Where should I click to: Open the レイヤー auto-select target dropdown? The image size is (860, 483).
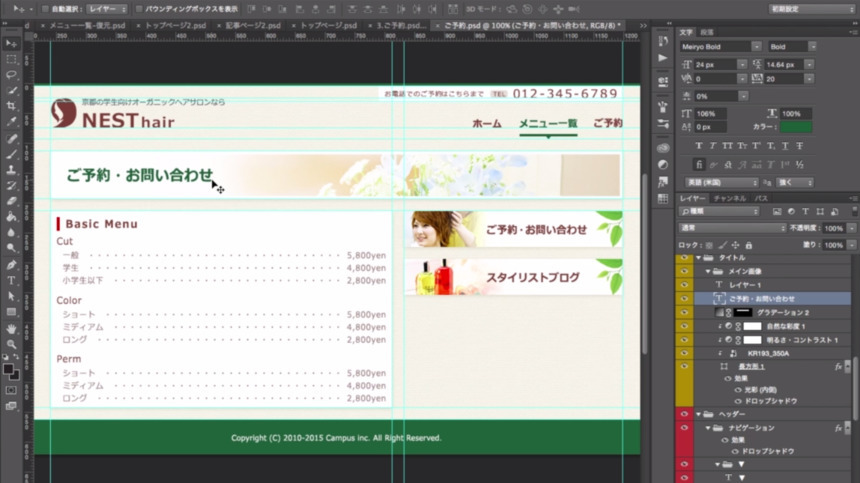[x=107, y=9]
